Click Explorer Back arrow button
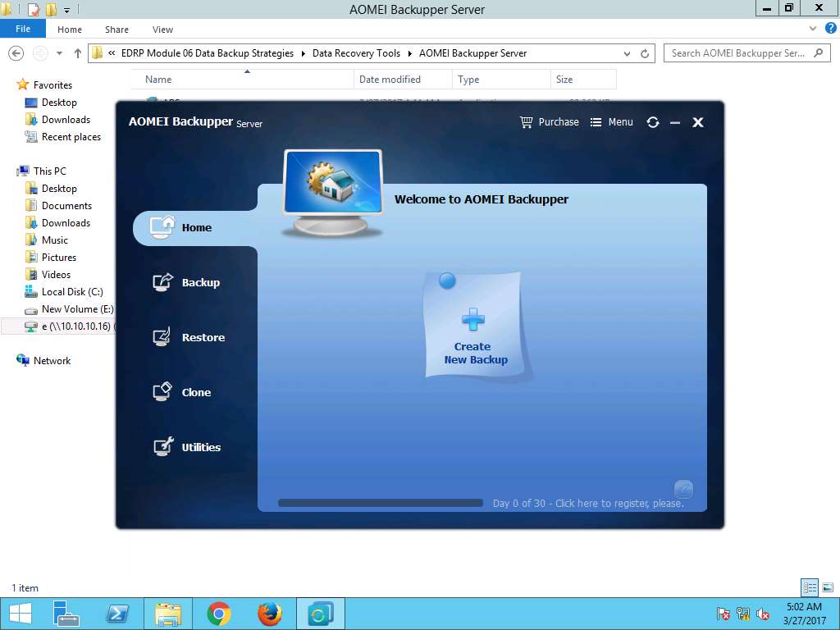The image size is (840, 630). point(16,53)
